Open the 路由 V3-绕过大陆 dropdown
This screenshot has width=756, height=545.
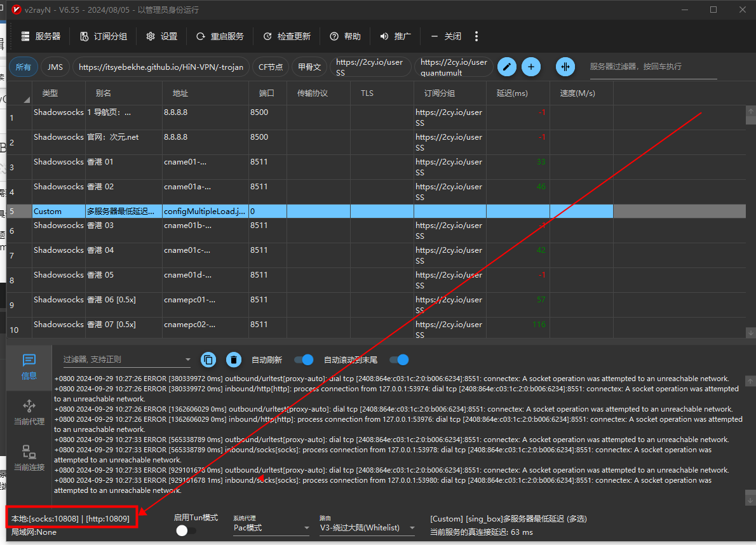pyautogui.click(x=367, y=528)
